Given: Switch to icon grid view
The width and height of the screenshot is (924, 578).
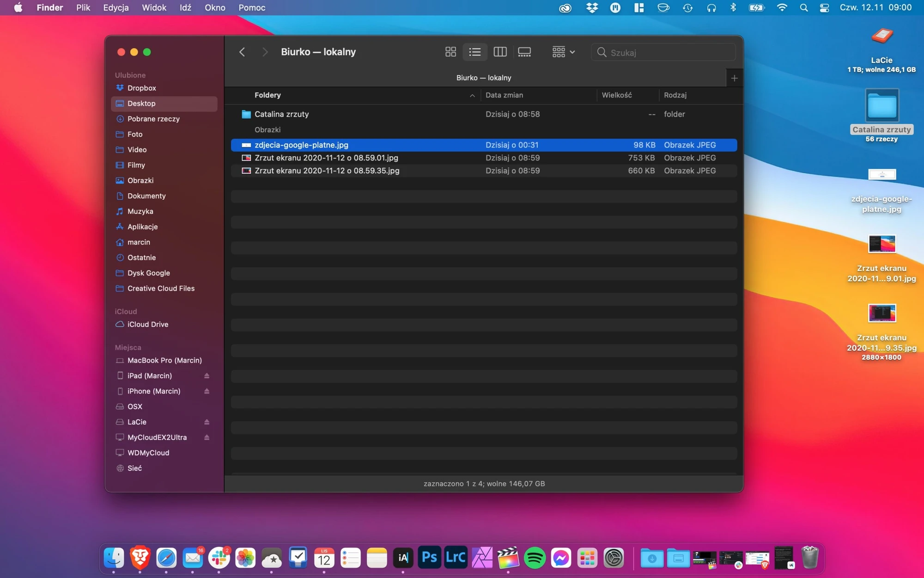Looking at the screenshot, I should 450,52.
